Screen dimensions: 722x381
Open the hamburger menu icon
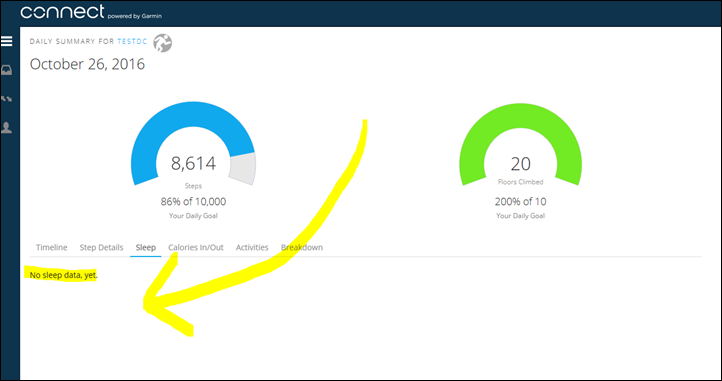6,41
